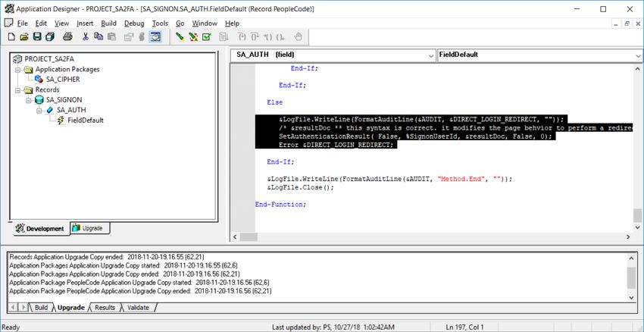Click the '&LogFile.Close();' code line
The image size is (644, 332).
click(301, 187)
